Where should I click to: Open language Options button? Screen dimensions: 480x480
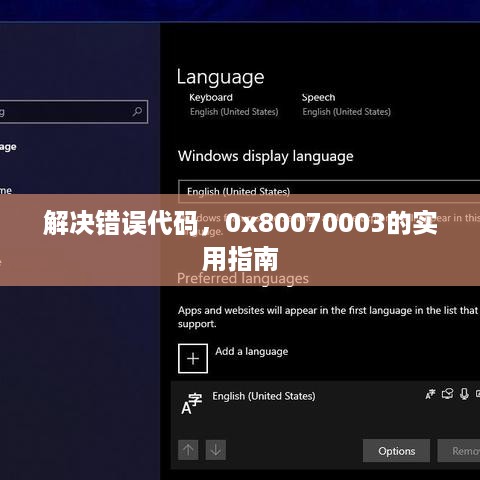pyautogui.click(x=396, y=451)
